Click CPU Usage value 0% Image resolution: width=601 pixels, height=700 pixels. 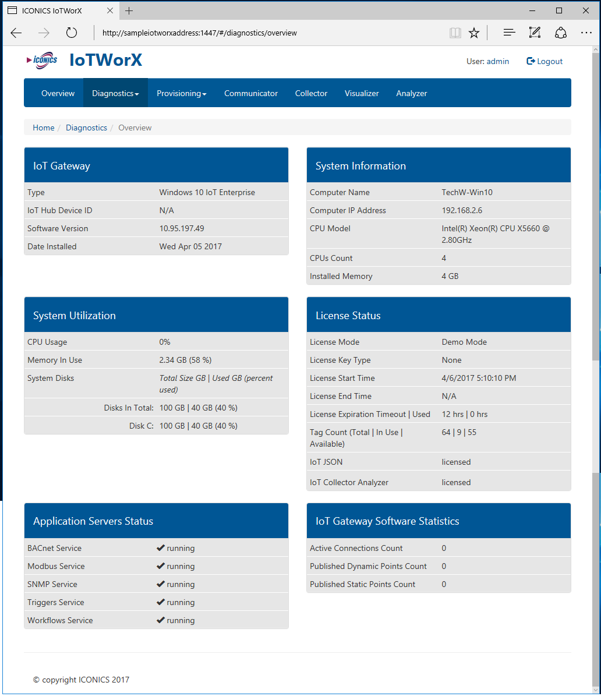tap(165, 342)
